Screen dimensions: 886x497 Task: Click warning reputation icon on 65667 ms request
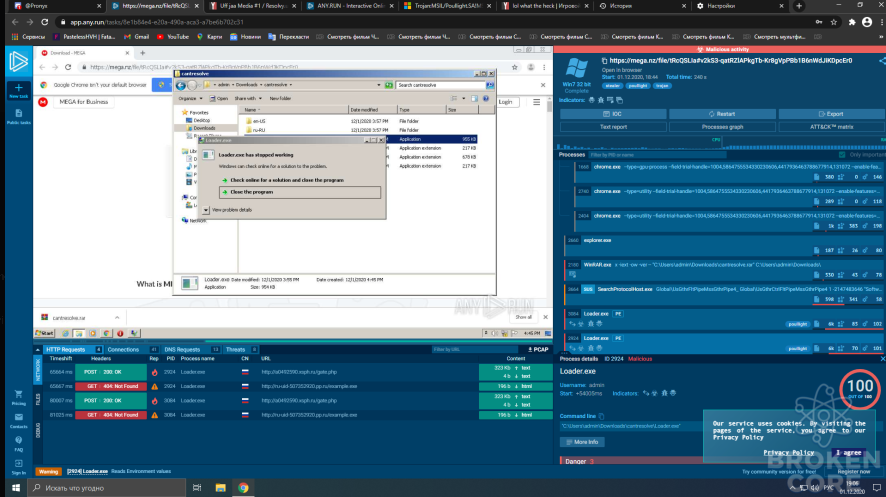154,386
